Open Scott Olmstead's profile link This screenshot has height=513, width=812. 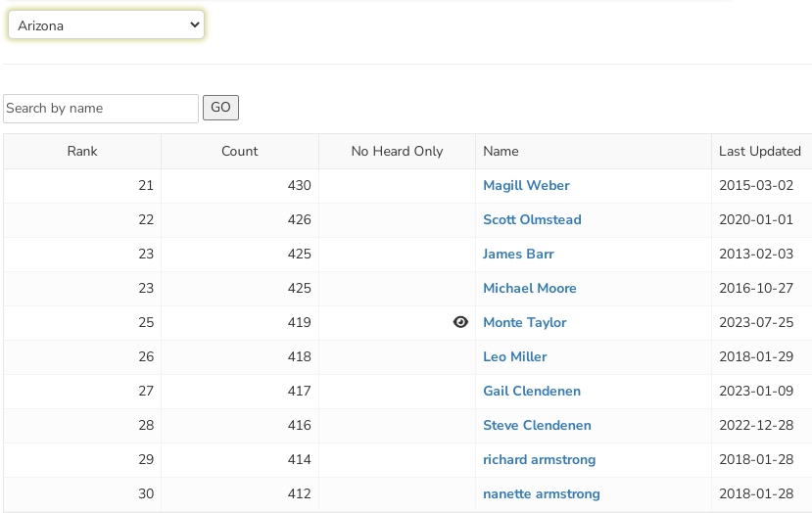[x=532, y=219]
